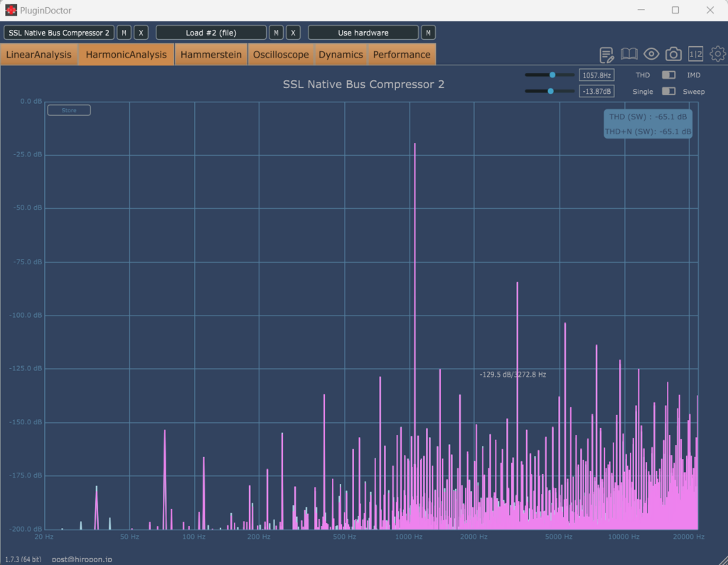The height and width of the screenshot is (565, 728).
Task: Click the Store button on the graph
Action: click(69, 110)
